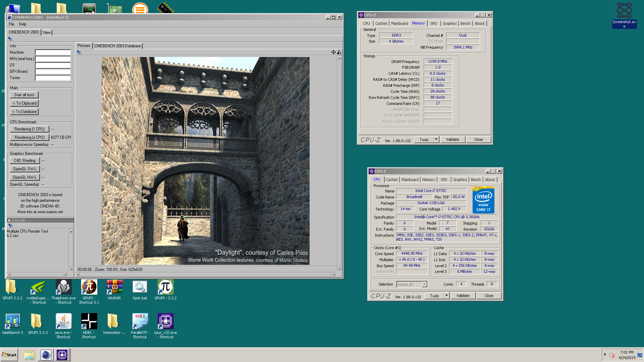Click To Clipboard button
Image resolution: width=644 pixels, height=362 pixels.
[24, 103]
